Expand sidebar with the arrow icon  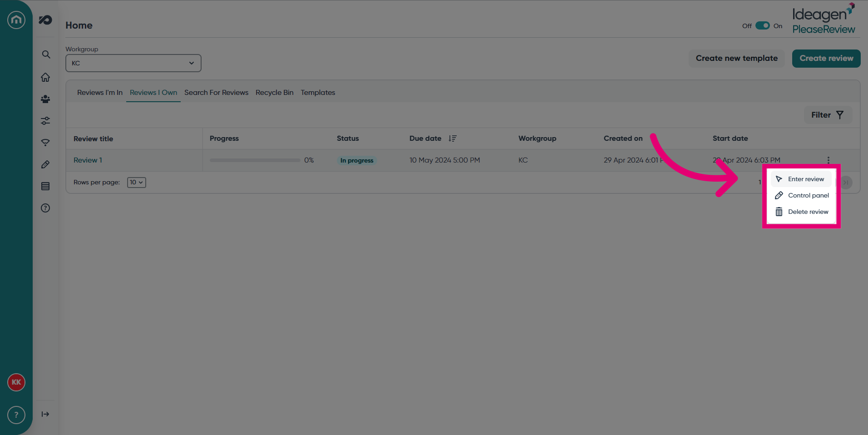[45, 414]
